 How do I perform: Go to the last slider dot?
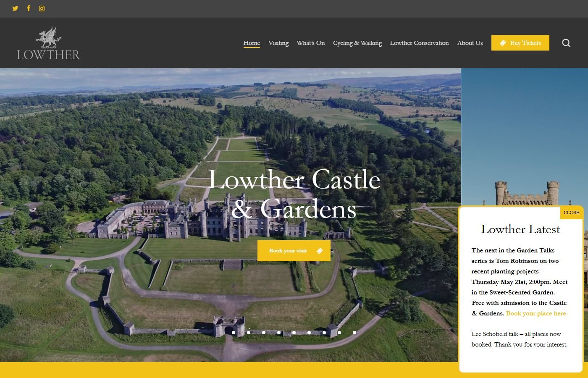click(354, 333)
